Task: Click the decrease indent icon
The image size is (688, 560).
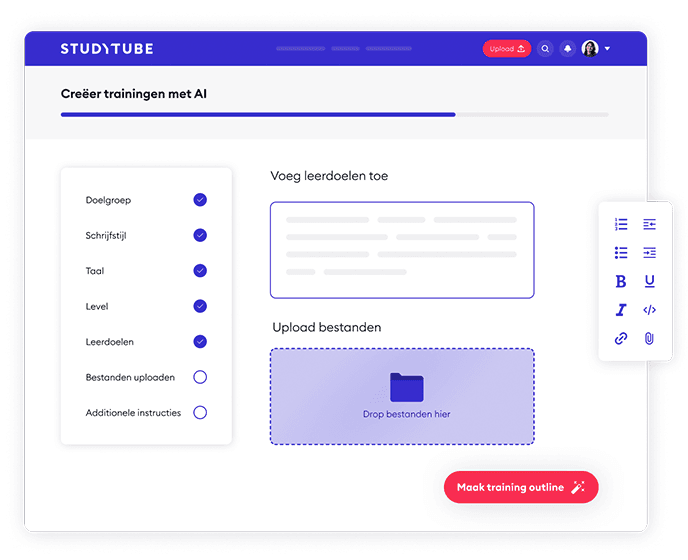Action: (x=649, y=224)
